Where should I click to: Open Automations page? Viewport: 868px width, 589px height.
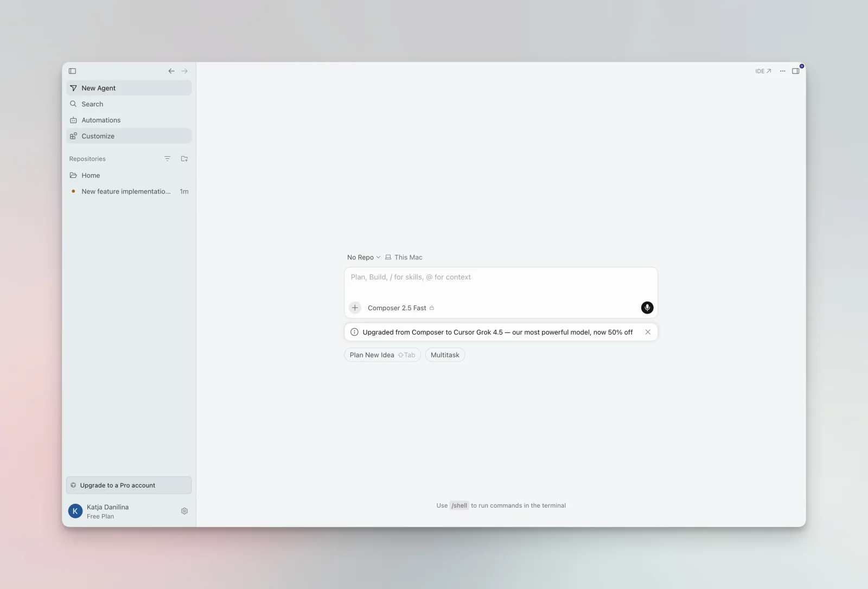[129, 120]
